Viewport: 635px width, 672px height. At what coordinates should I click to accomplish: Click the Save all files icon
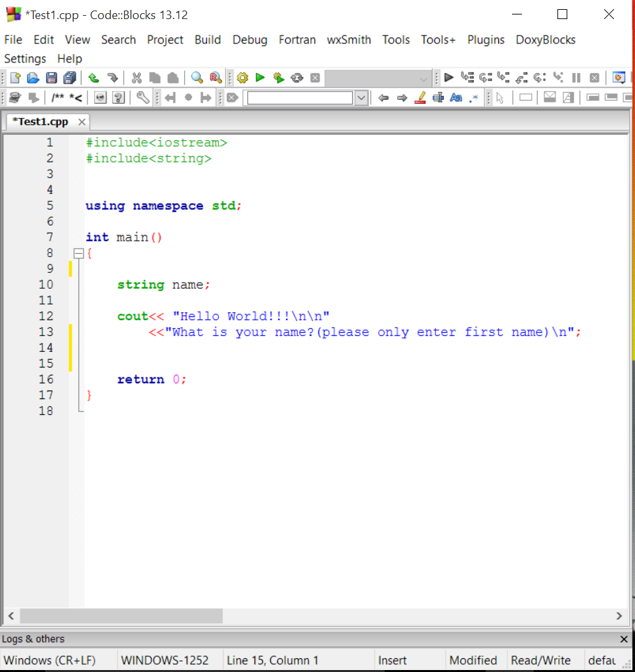click(x=70, y=78)
